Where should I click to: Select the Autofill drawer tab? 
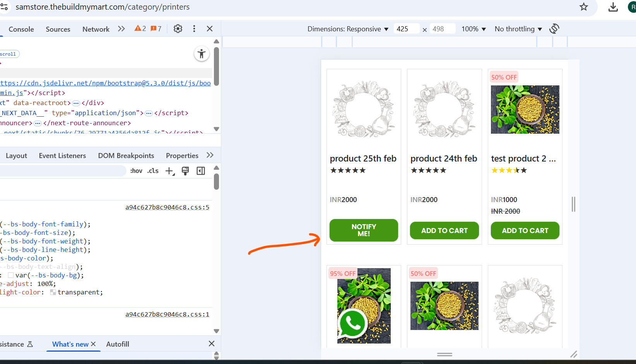pos(118,344)
